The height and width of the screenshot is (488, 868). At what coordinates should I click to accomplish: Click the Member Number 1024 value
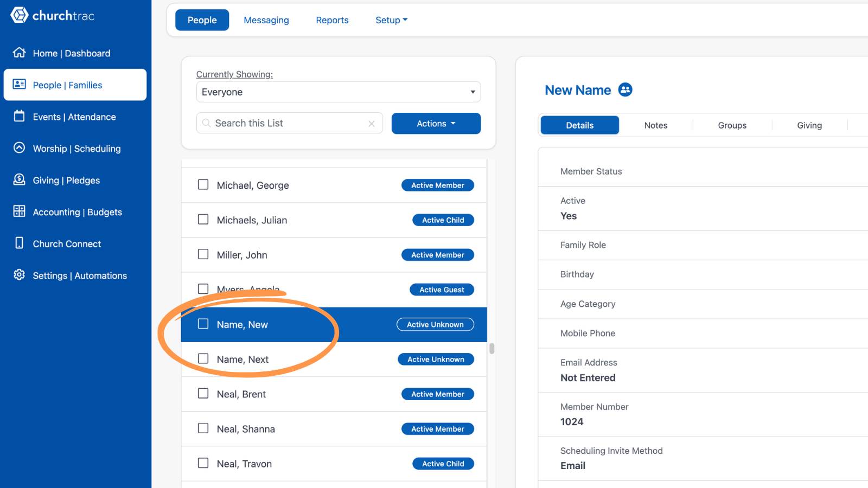(572, 422)
